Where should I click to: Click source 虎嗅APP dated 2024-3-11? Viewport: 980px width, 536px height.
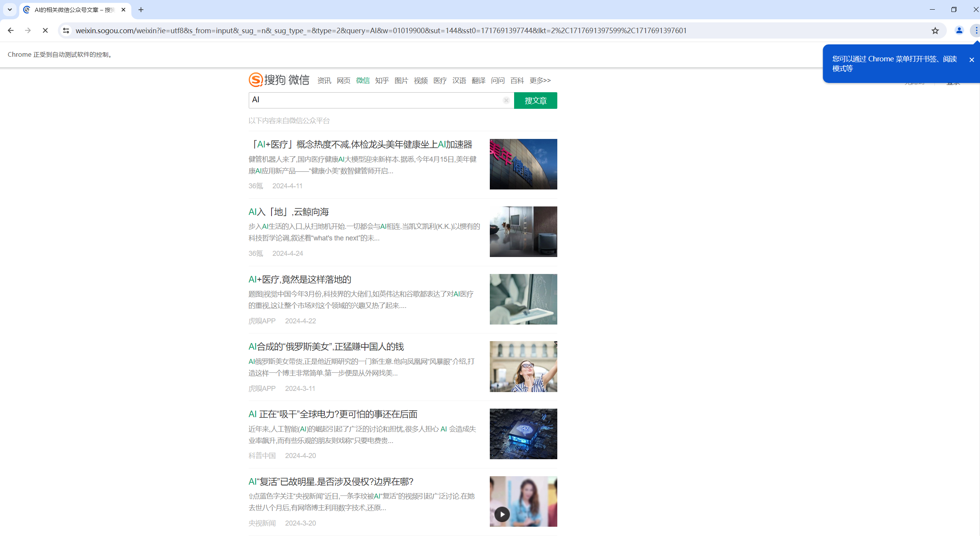coord(262,389)
